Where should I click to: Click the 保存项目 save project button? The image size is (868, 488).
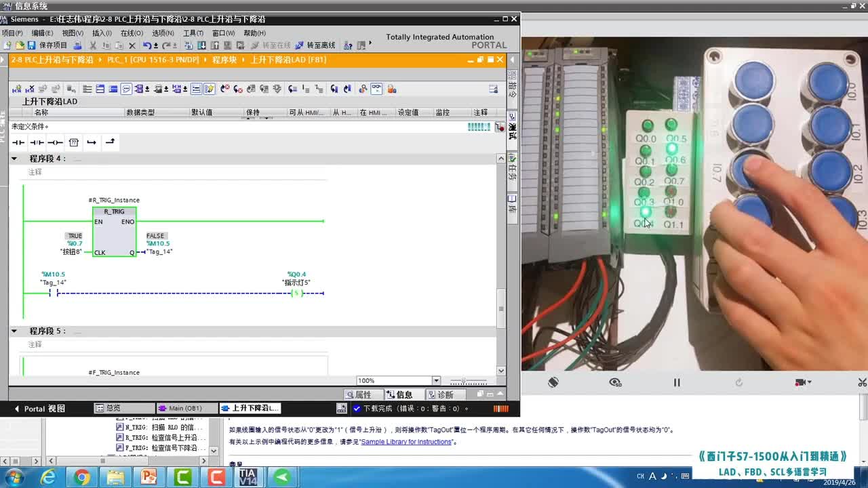pos(47,45)
